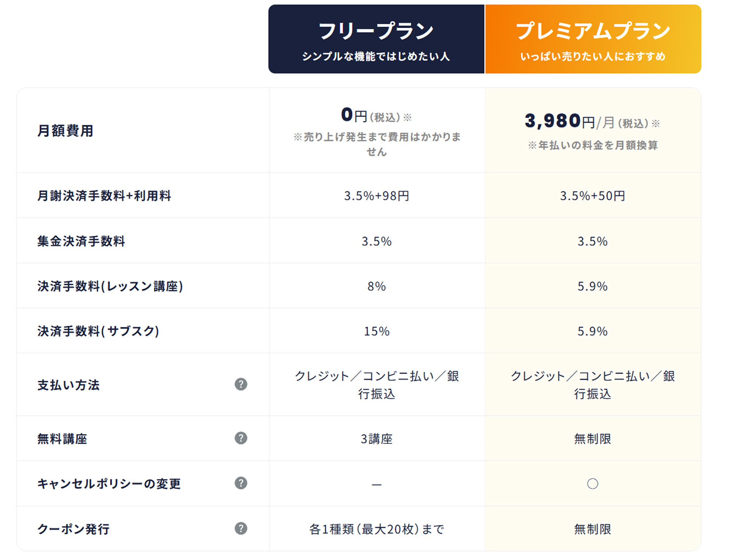Click the circle mark in Premium cancel policy cell

click(x=592, y=484)
